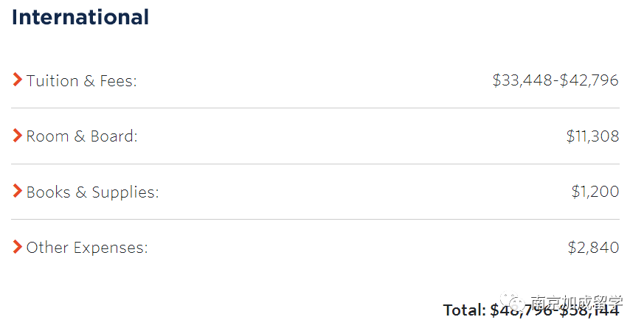Click the total cost range amount
The width and height of the screenshot is (644, 331).
(x=555, y=310)
